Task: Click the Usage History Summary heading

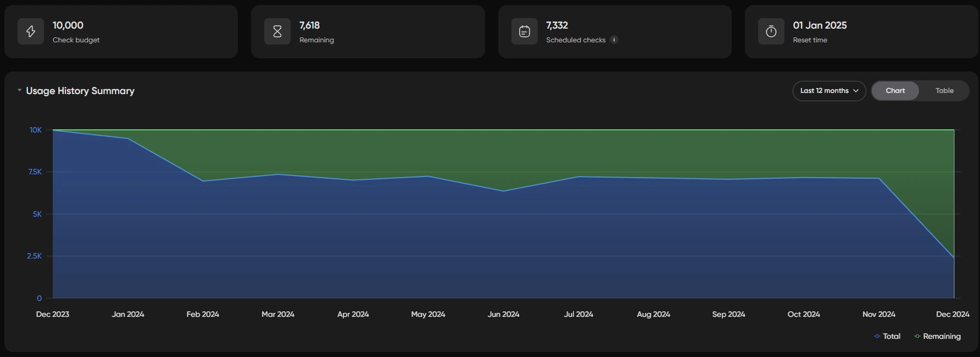Action: [80, 91]
